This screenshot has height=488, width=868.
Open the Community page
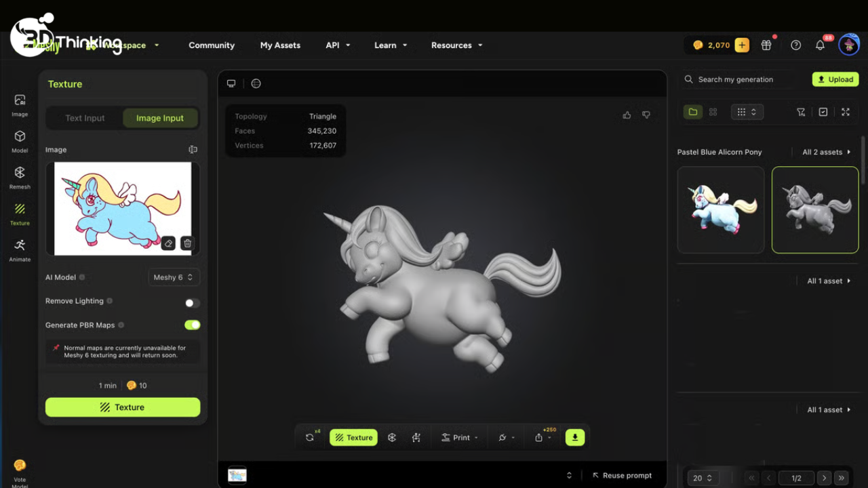[x=212, y=45]
